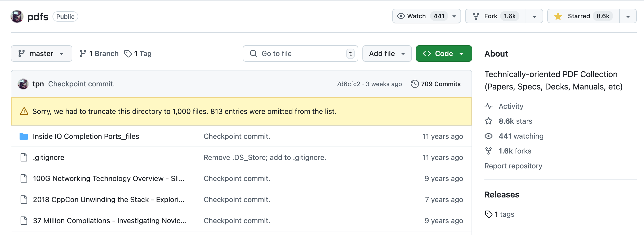Open the master branch dropdown

41,53
